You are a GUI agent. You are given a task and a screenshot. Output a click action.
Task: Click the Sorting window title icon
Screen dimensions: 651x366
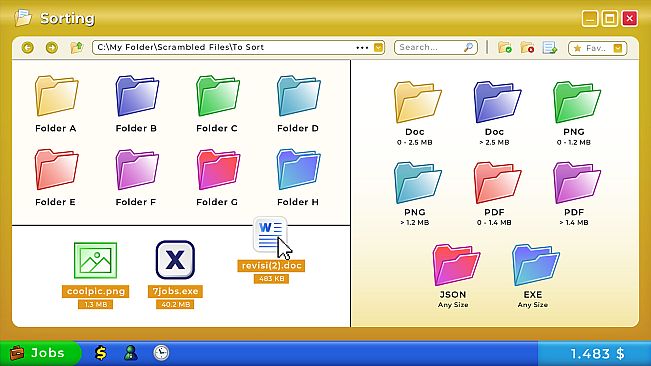(23, 18)
